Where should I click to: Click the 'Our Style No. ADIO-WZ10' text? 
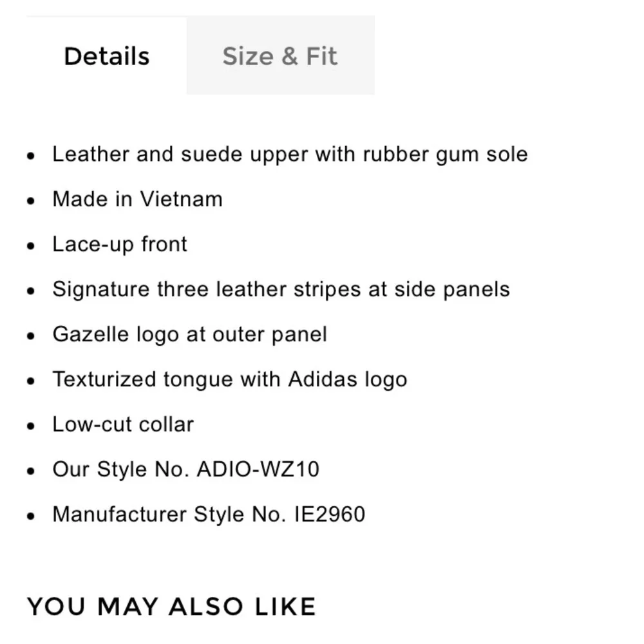185,469
